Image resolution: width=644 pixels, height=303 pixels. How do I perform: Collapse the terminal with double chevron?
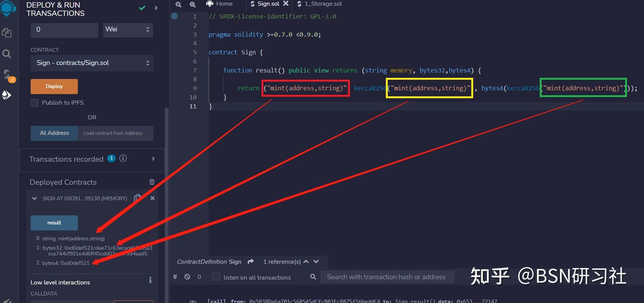[x=175, y=277]
